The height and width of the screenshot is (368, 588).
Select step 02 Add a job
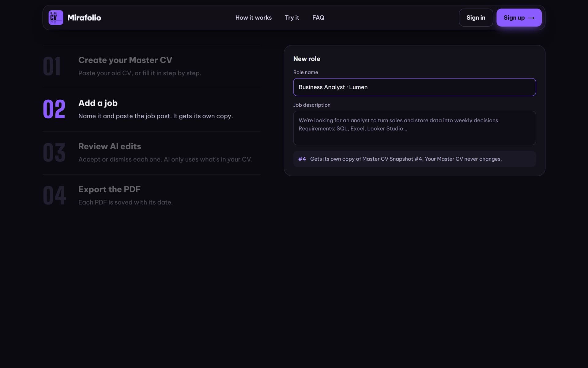(151, 109)
